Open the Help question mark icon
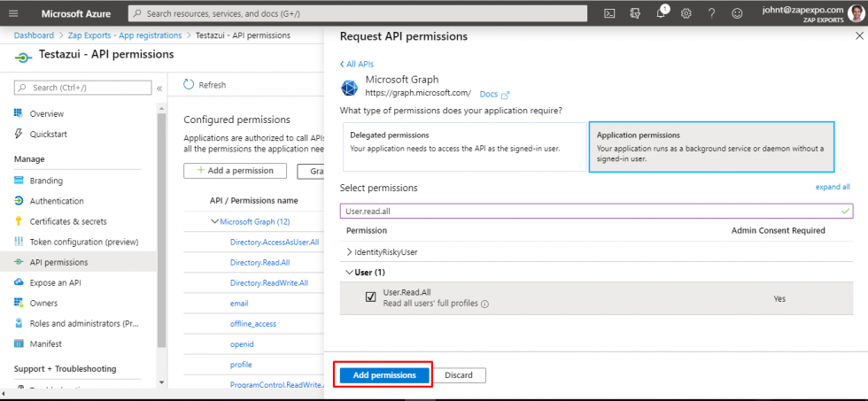The image size is (868, 401). point(711,14)
